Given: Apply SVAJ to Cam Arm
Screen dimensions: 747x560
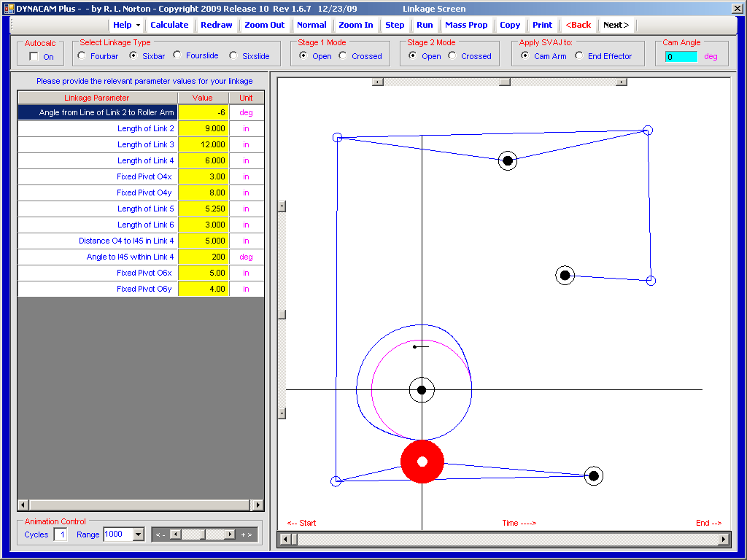Looking at the screenshot, I should (525, 55).
